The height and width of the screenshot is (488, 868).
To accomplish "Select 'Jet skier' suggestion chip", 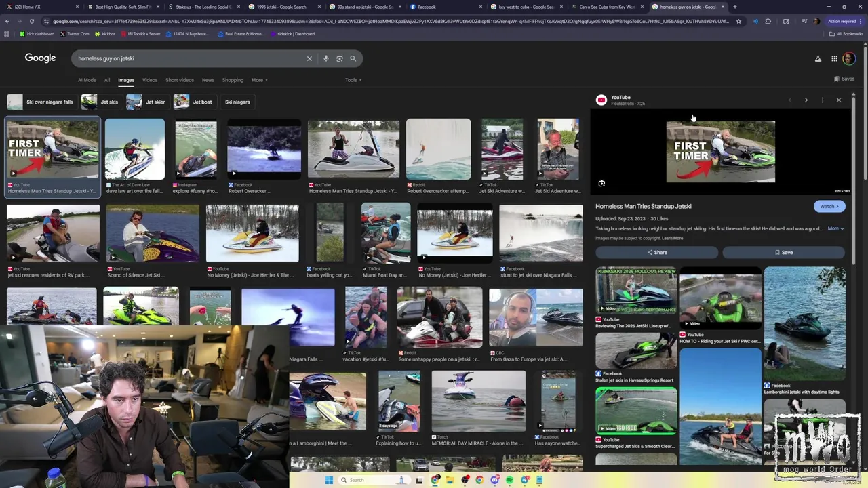I will click(x=147, y=102).
